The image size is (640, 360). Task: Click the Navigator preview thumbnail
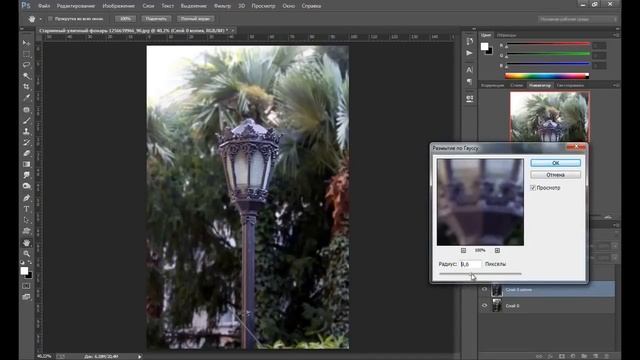549,116
